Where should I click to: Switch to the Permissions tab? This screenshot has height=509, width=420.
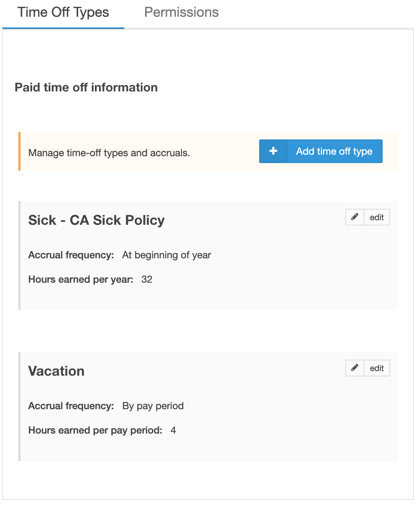181,13
